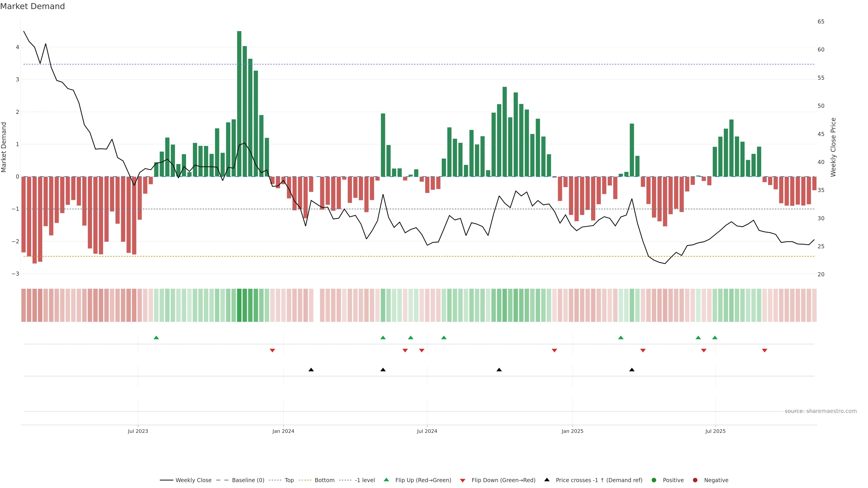Viewport: 868px width, 488px height.
Task: Click green Flip Up legend triangle icon
Action: point(387,480)
